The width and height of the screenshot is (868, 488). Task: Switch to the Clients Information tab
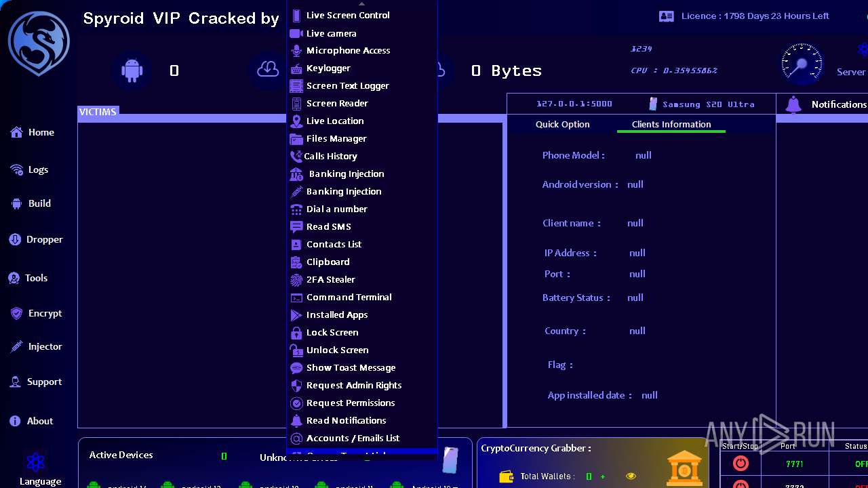click(671, 124)
